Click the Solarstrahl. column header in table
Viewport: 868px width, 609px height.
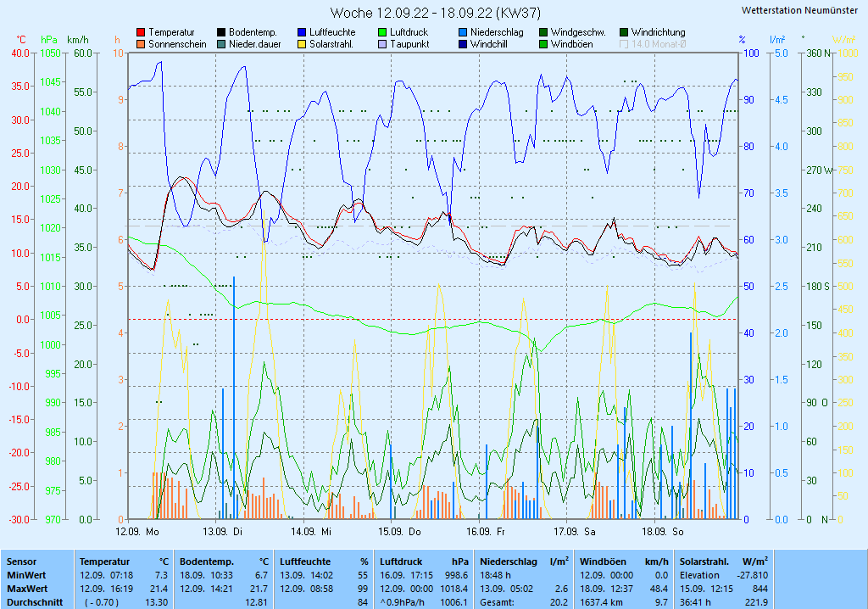(x=704, y=562)
